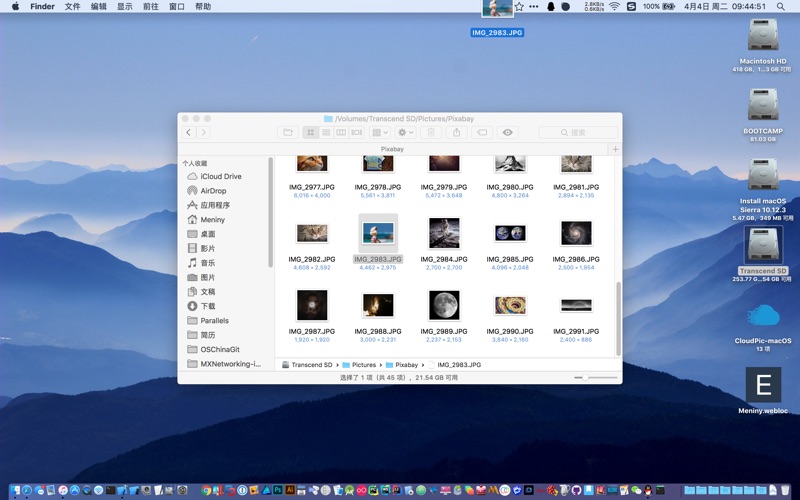Open AirDrop in sidebar

point(213,191)
